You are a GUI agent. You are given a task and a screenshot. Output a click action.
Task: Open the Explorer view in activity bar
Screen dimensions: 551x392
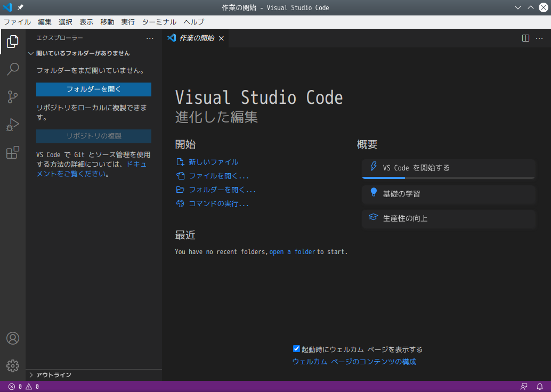[x=13, y=42]
